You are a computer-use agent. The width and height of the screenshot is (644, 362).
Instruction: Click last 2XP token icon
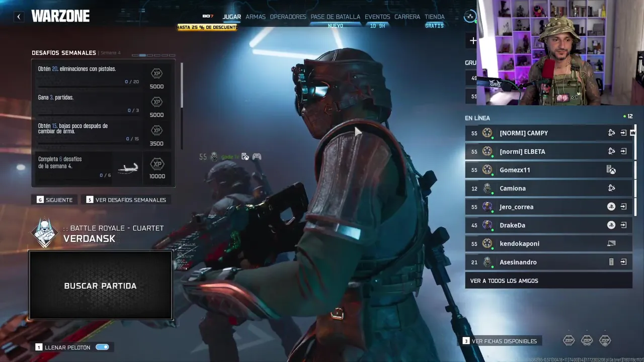pos(605,340)
